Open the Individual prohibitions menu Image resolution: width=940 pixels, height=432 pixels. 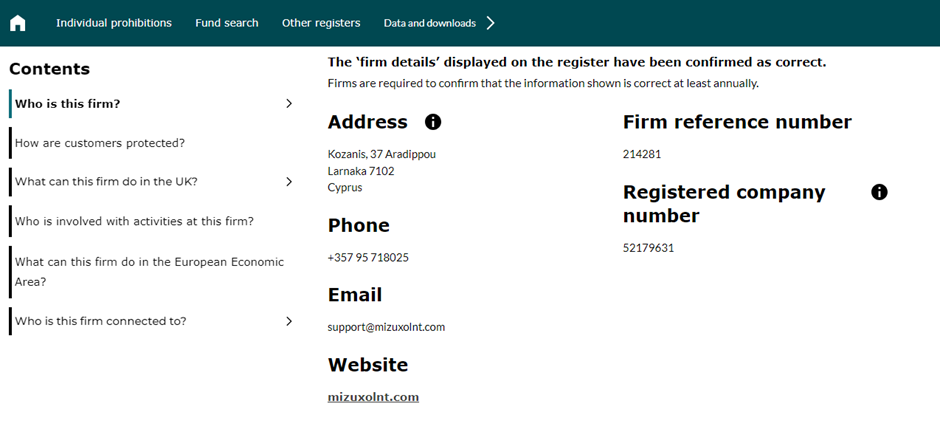pyautogui.click(x=114, y=23)
